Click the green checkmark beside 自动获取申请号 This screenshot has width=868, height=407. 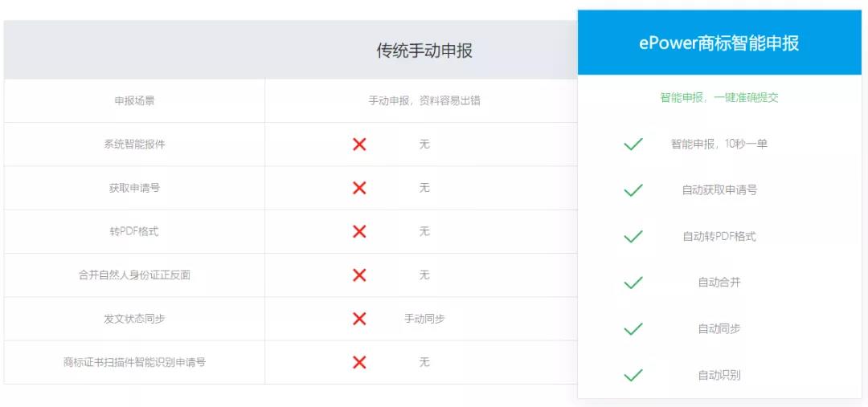[633, 190]
